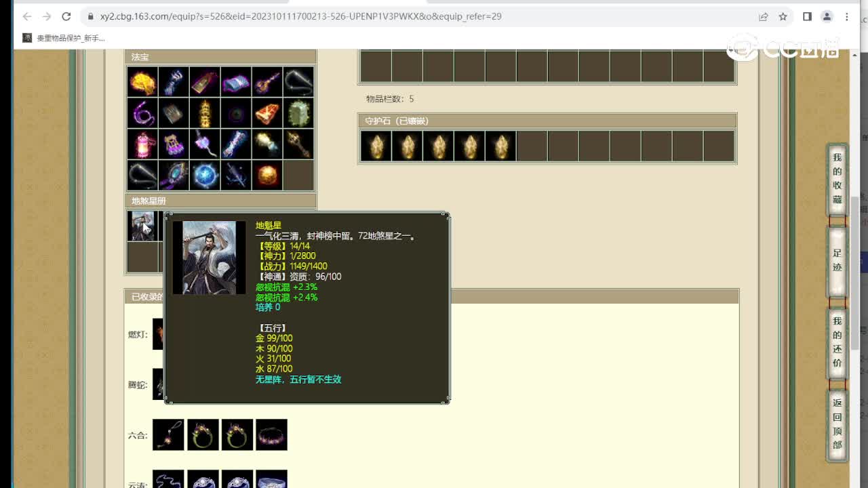Click the 守护石（已镶嵌） header
This screenshot has width=868, height=488.
547,121
